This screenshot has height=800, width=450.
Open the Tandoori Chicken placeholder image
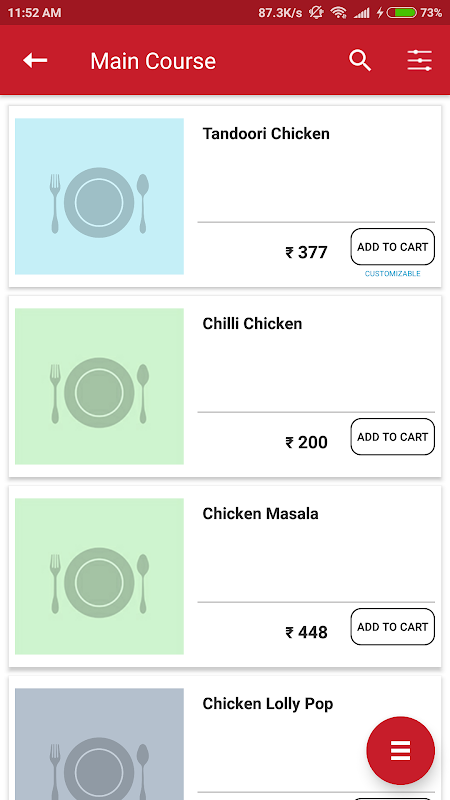99,196
